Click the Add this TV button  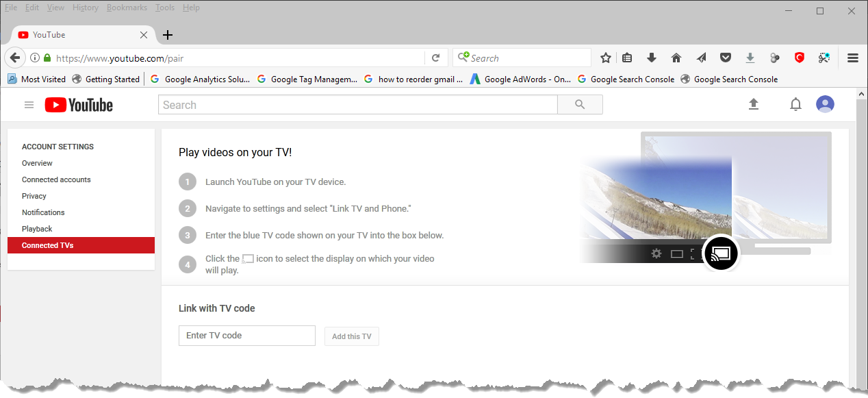(351, 336)
